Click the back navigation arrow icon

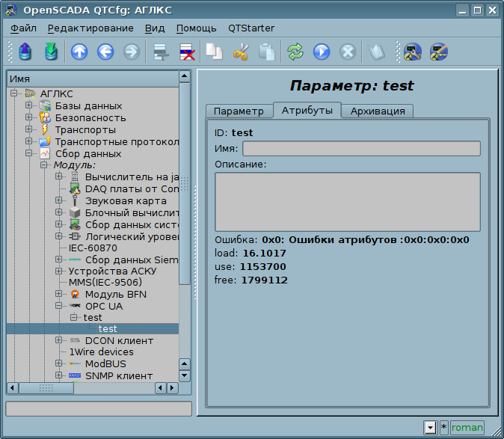click(105, 52)
